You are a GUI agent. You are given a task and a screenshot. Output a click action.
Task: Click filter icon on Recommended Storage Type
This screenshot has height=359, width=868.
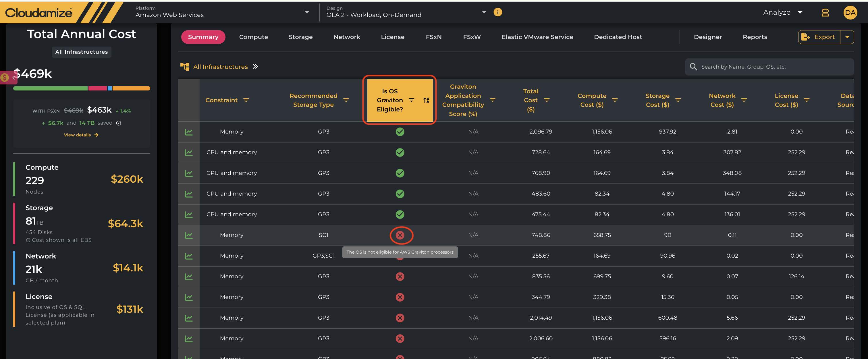346,100
